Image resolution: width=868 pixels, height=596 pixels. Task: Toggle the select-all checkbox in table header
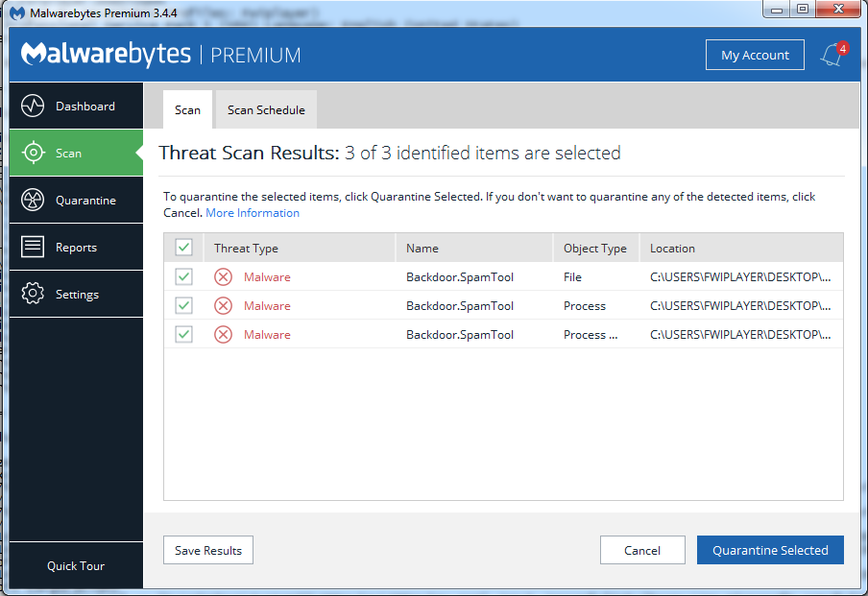tap(183, 248)
